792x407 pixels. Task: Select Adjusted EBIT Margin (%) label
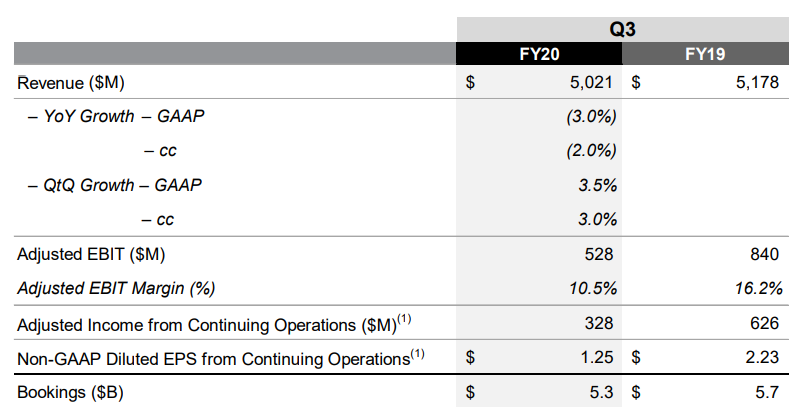click(x=116, y=288)
